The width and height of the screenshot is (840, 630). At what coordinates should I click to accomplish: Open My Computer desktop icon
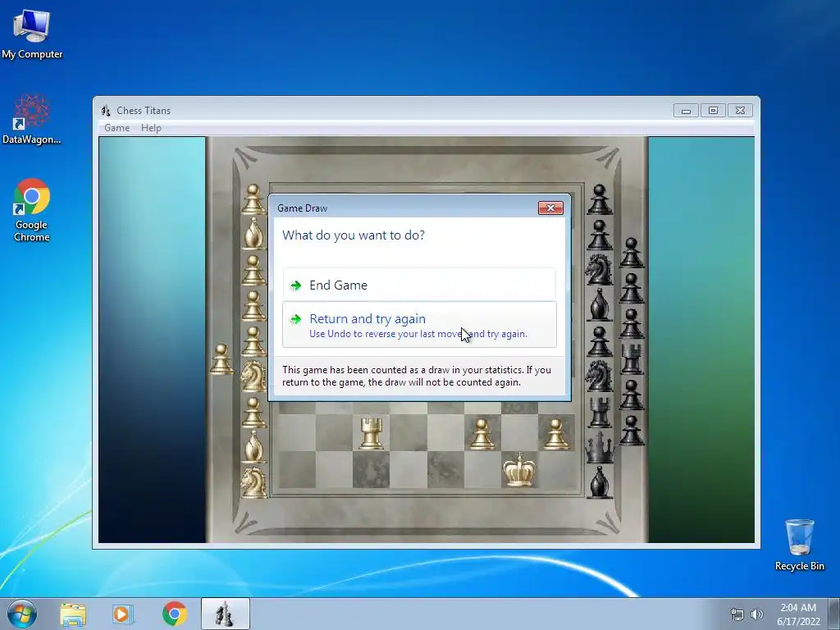[32, 34]
